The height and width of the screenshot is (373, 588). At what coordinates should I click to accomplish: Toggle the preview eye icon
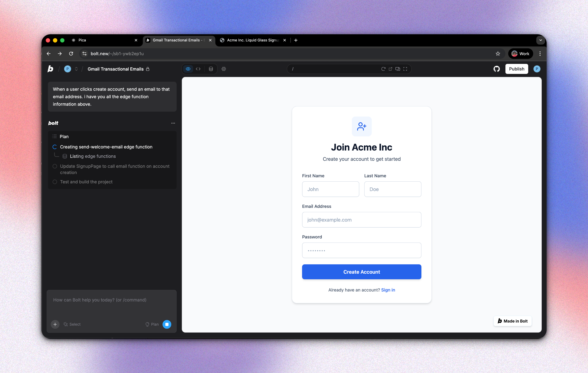click(188, 69)
